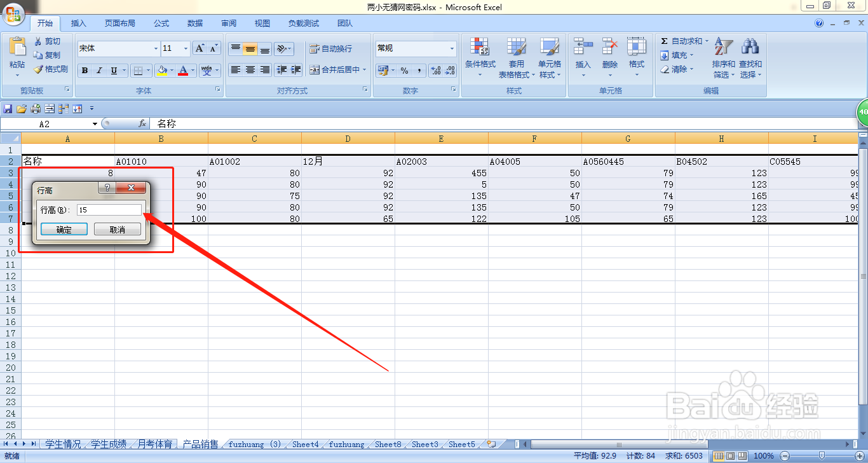Image resolution: width=868 pixels, height=463 pixels.
Task: Click the Format (格式) cells button
Action: point(637,57)
